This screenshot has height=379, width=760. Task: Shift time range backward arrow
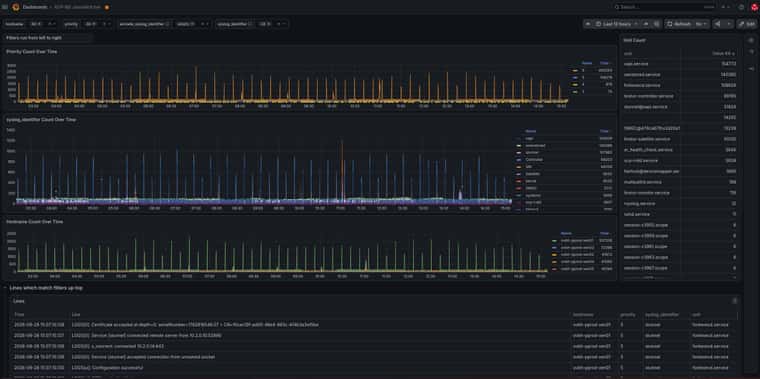[x=588, y=24]
